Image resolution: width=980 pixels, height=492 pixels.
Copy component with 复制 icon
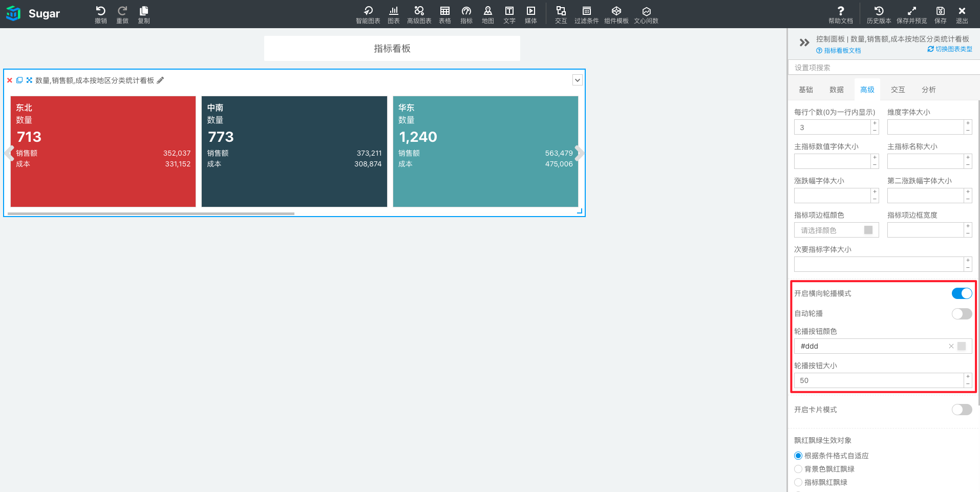[x=144, y=14]
